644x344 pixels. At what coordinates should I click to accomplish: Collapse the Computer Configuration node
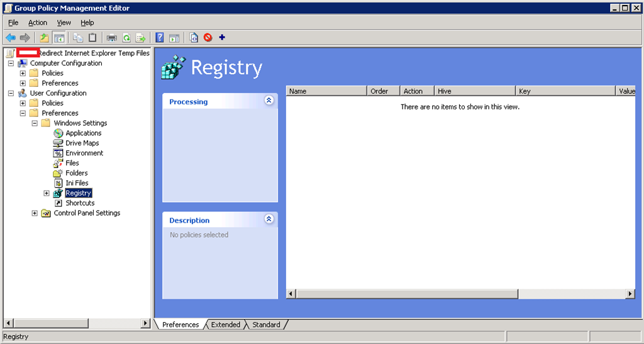11,64
